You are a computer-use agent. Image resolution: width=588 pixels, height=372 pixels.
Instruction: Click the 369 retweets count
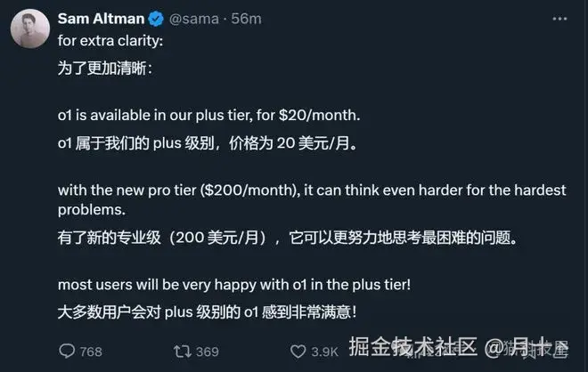[207, 352]
